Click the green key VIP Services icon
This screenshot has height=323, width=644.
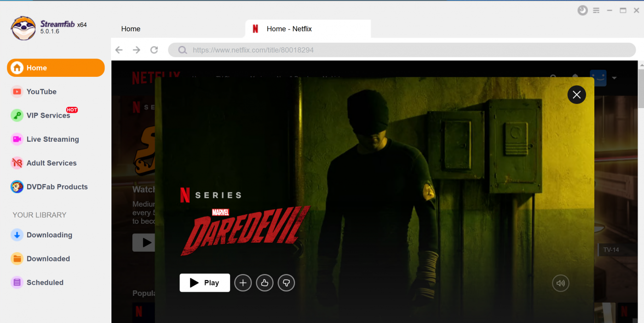(17, 115)
